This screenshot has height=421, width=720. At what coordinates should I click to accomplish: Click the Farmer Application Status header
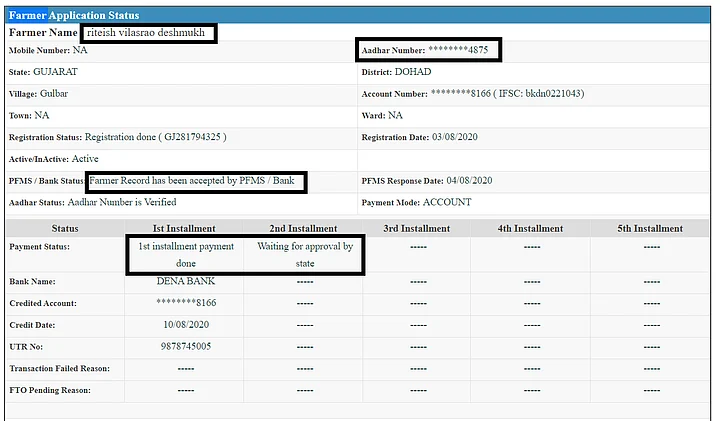pos(74,15)
